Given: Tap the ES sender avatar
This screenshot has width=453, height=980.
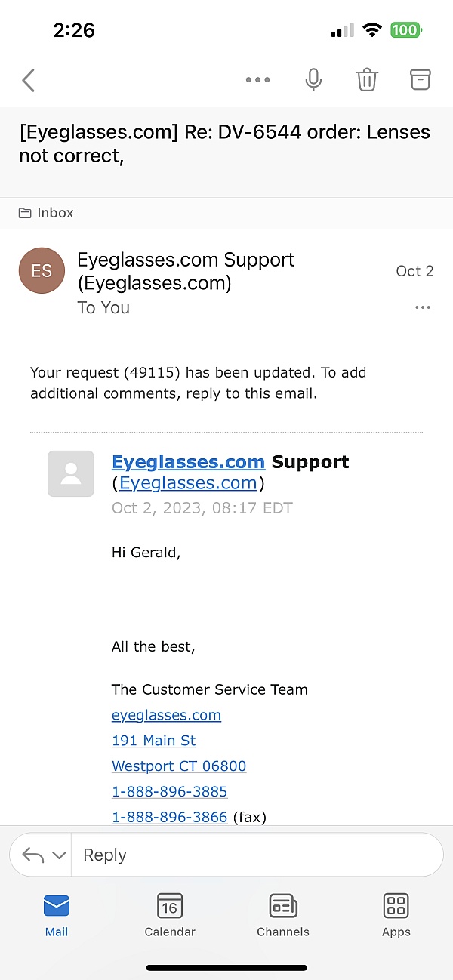Looking at the screenshot, I should coord(42,271).
